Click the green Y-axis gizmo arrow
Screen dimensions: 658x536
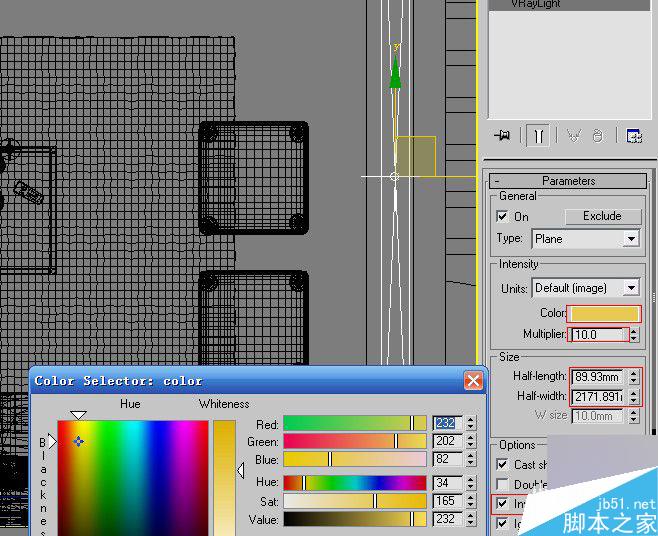point(395,72)
